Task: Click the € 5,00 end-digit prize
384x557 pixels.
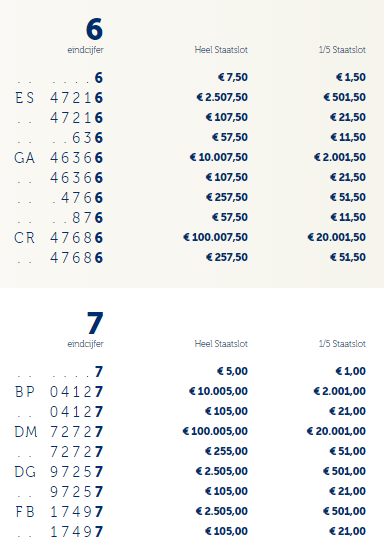Action: [232, 371]
